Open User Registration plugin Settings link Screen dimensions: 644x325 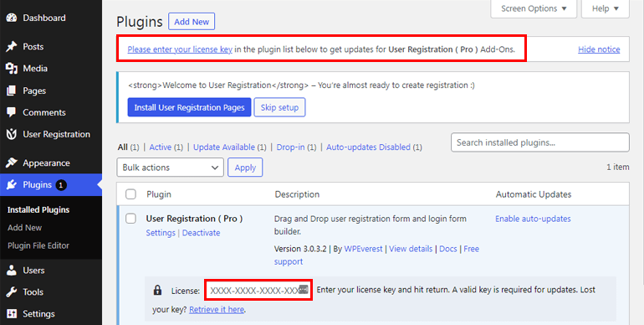pyautogui.click(x=161, y=233)
